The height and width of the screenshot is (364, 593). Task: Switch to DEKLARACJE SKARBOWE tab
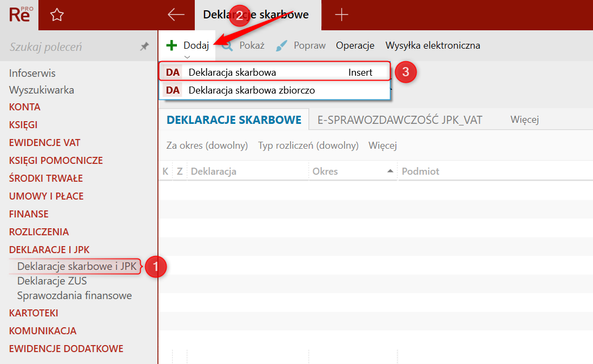[x=234, y=120]
